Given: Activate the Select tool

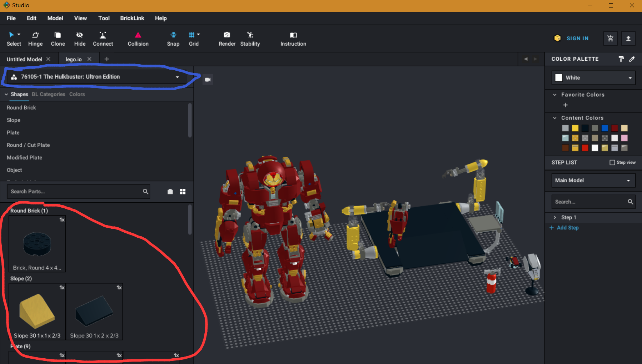Looking at the screenshot, I should pos(14,39).
